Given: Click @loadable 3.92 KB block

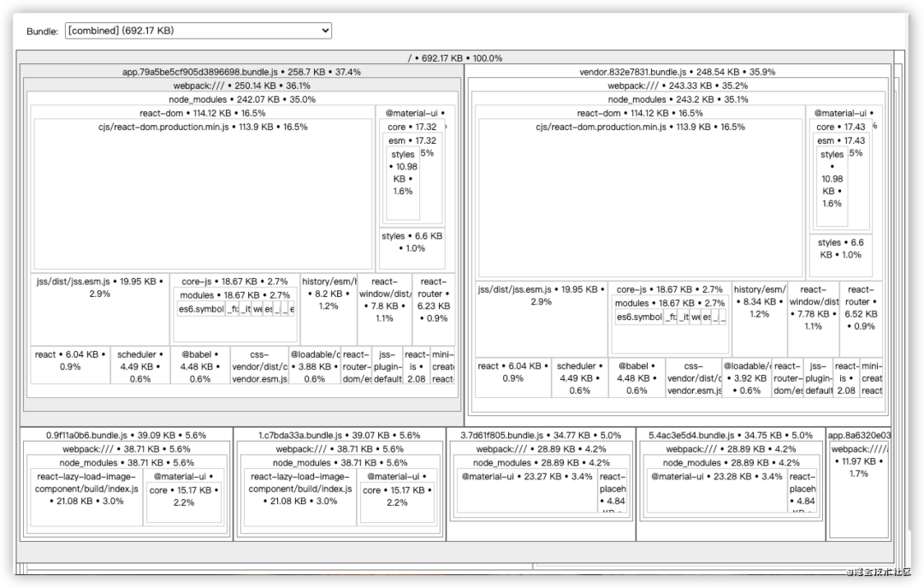Looking at the screenshot, I should click(746, 377).
